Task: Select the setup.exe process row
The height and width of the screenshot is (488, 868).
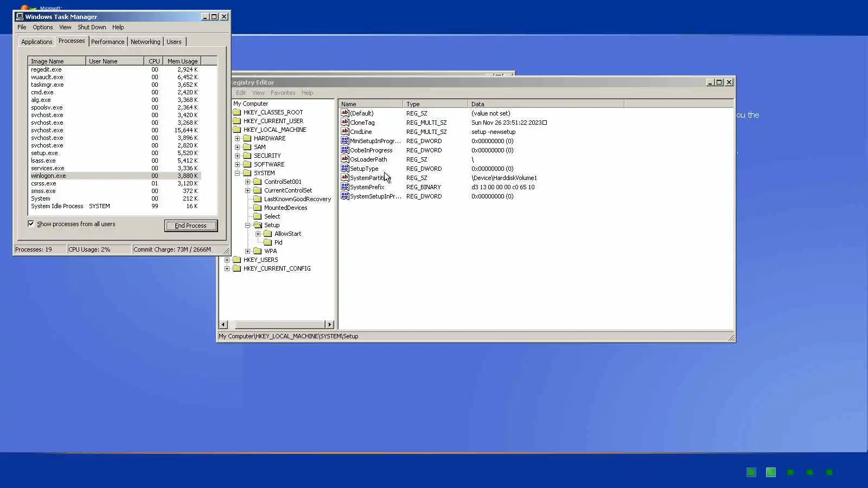Action: [x=114, y=153]
